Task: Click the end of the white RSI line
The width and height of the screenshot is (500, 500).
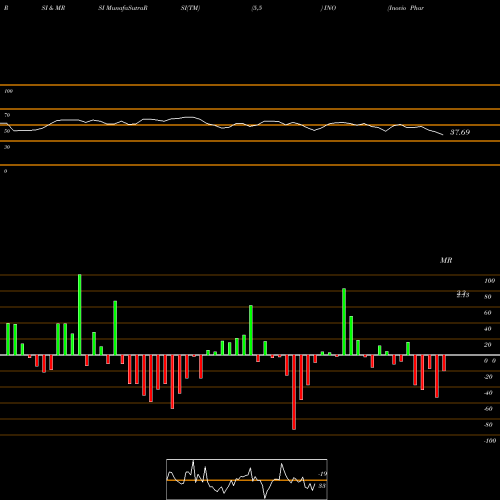Action: pos(443,135)
